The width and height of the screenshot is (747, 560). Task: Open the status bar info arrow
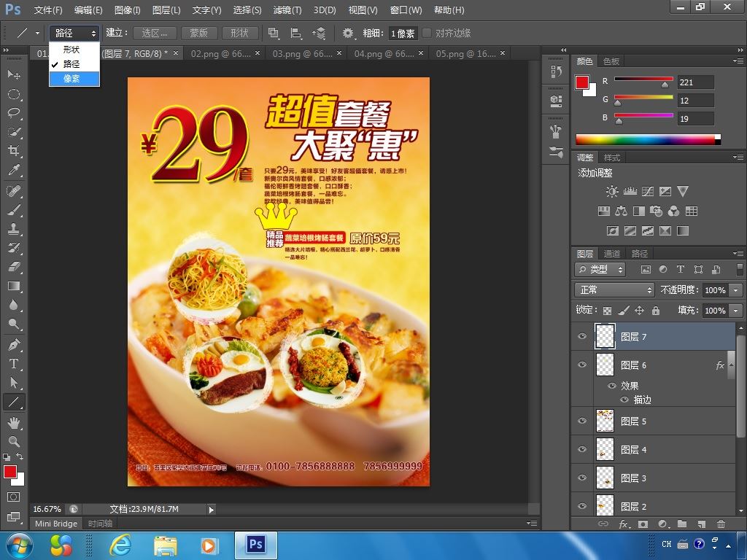(211, 510)
